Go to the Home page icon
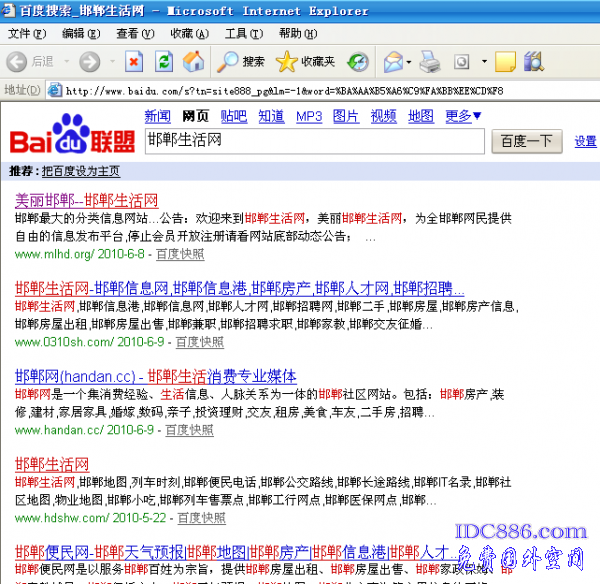600x584 pixels. point(192,62)
